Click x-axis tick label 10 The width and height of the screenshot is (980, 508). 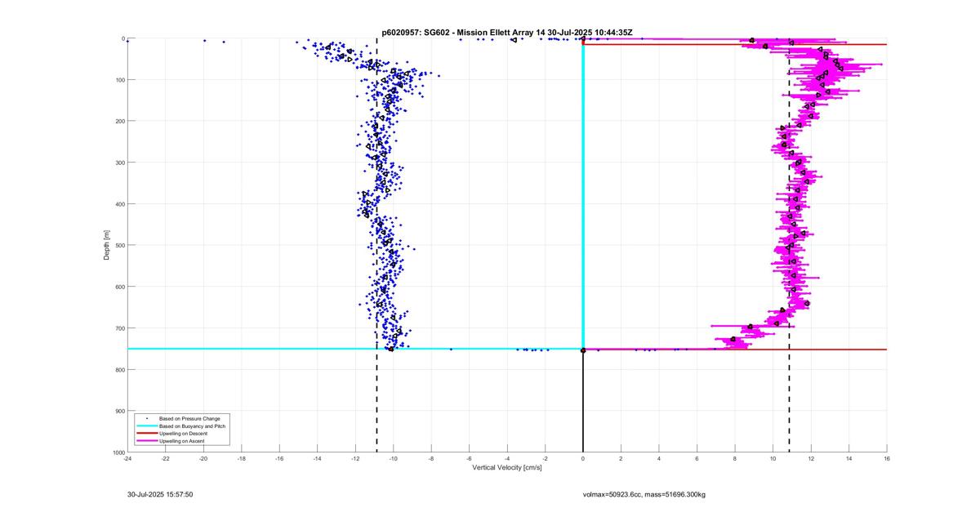(773, 458)
